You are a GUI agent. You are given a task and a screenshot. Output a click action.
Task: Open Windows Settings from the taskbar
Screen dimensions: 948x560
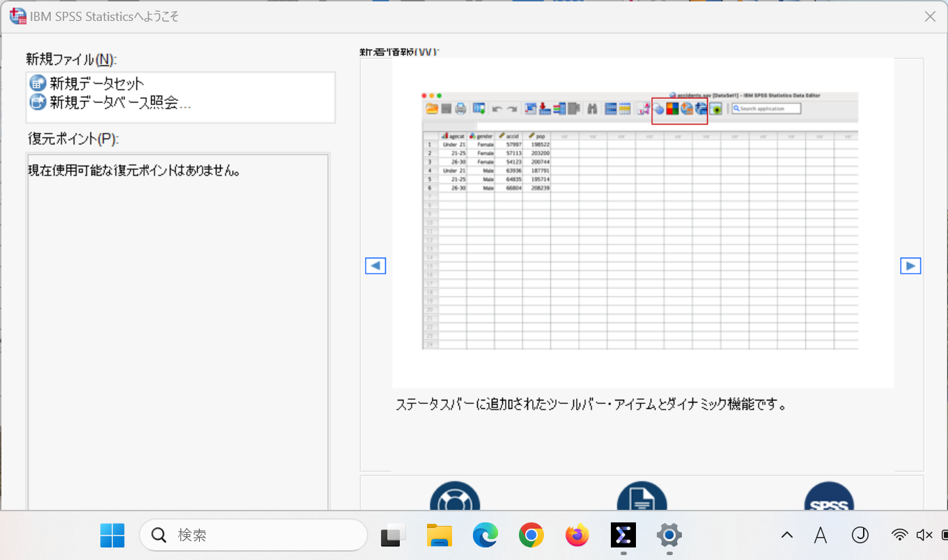click(669, 536)
